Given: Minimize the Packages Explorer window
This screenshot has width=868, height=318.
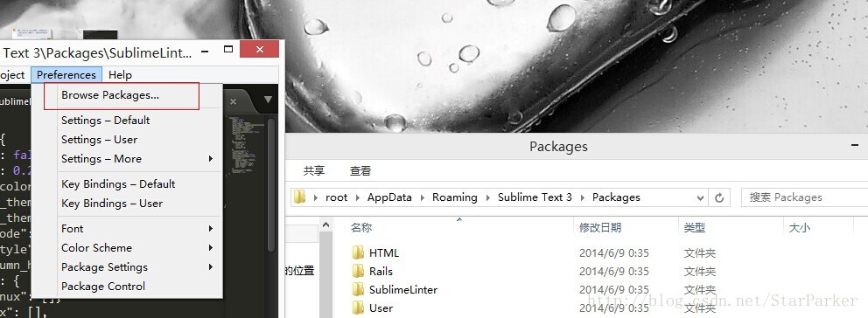Looking at the screenshot, I should click(x=855, y=145).
